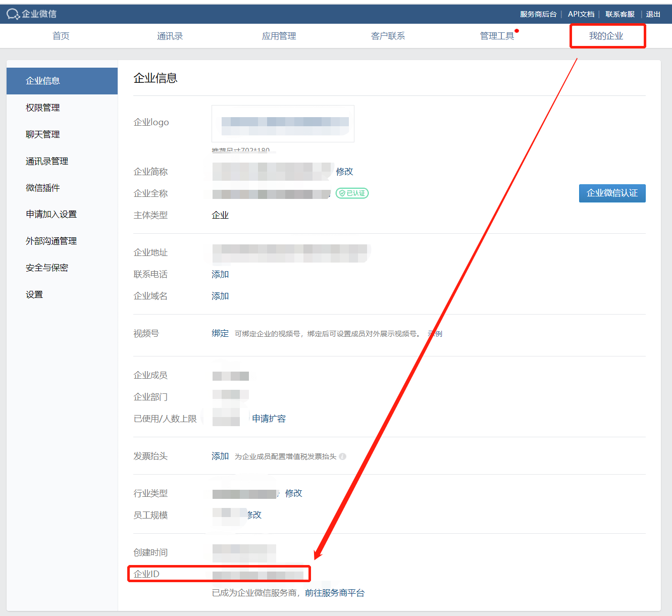Click 修改 next to 员工规模
The width and height of the screenshot is (672, 616).
tap(254, 515)
